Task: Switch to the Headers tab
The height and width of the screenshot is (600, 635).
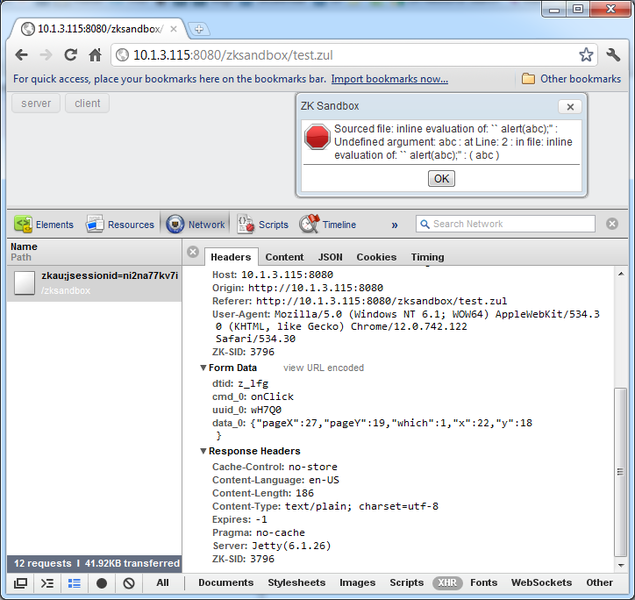Action: click(x=231, y=257)
